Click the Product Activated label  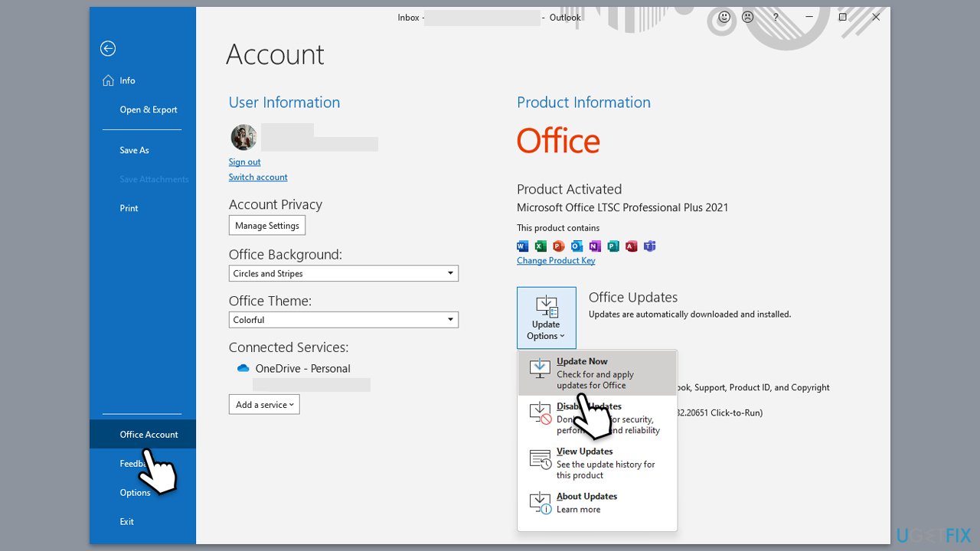[x=569, y=189]
